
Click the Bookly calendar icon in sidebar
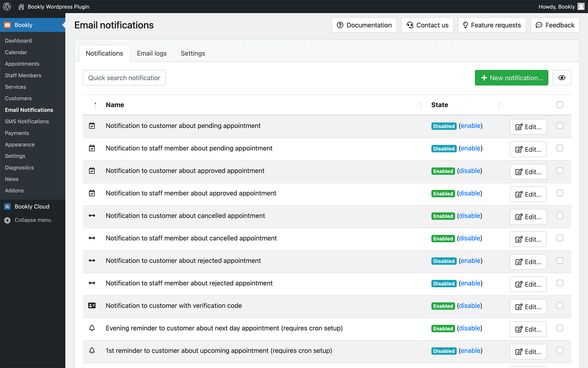[7, 25]
